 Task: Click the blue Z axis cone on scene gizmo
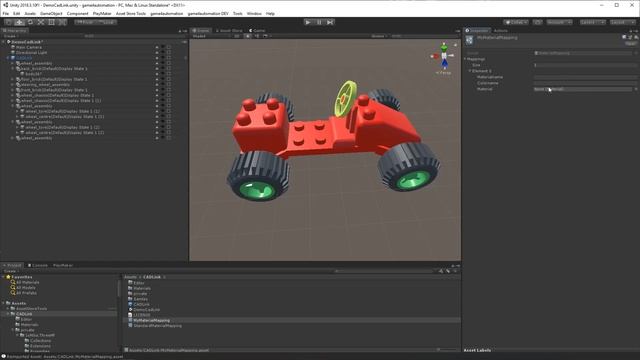(x=444, y=63)
